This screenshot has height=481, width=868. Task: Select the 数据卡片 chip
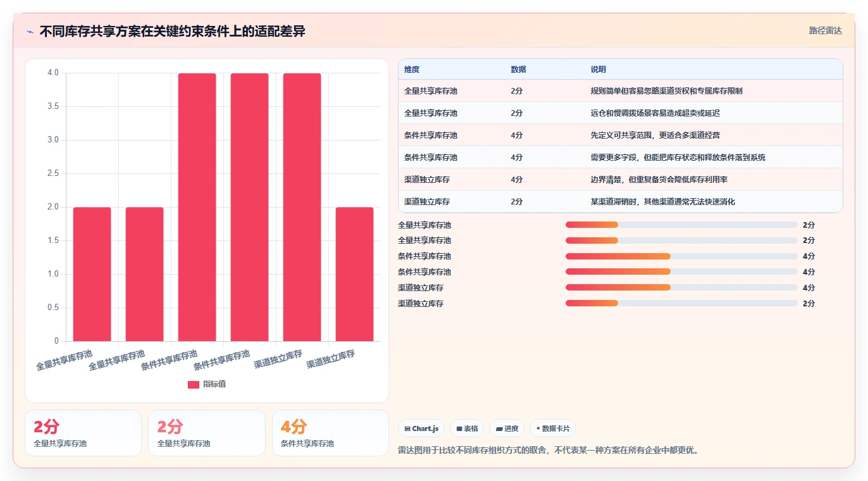(x=553, y=428)
